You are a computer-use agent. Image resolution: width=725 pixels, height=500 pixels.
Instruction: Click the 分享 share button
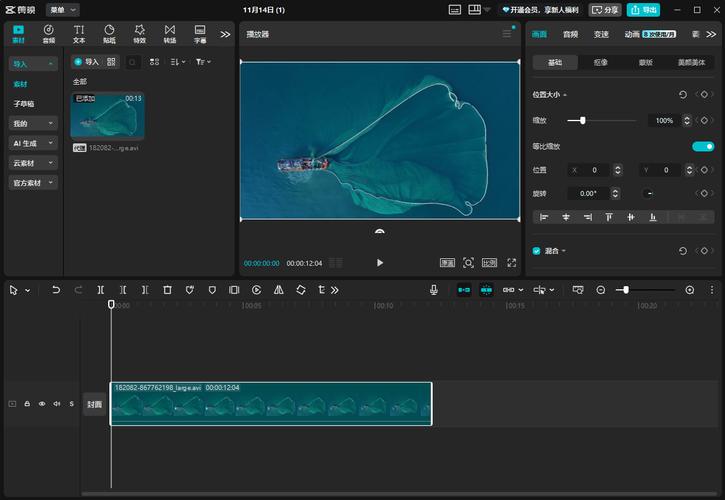click(604, 9)
